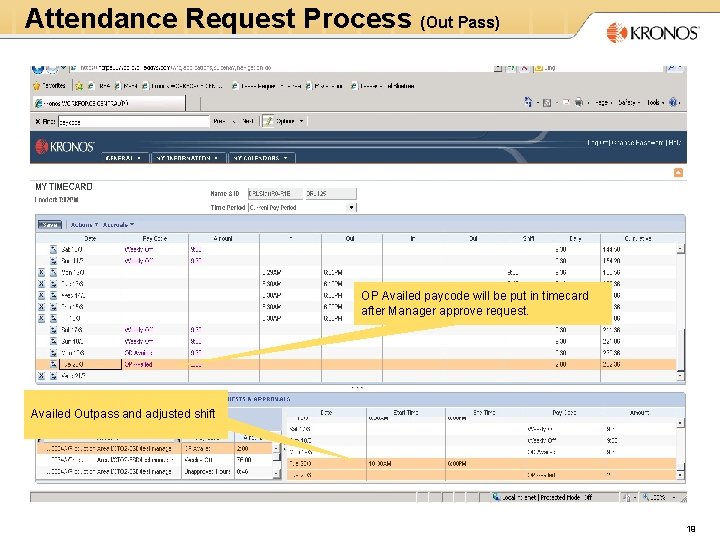Click the 10:00AM start time cell
The height and width of the screenshot is (540, 720).
pyautogui.click(x=405, y=464)
